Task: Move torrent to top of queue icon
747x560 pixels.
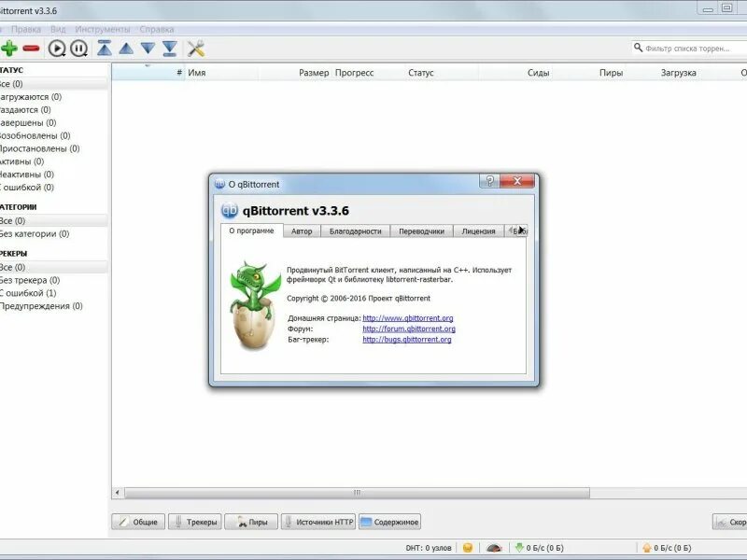Action: (105, 49)
